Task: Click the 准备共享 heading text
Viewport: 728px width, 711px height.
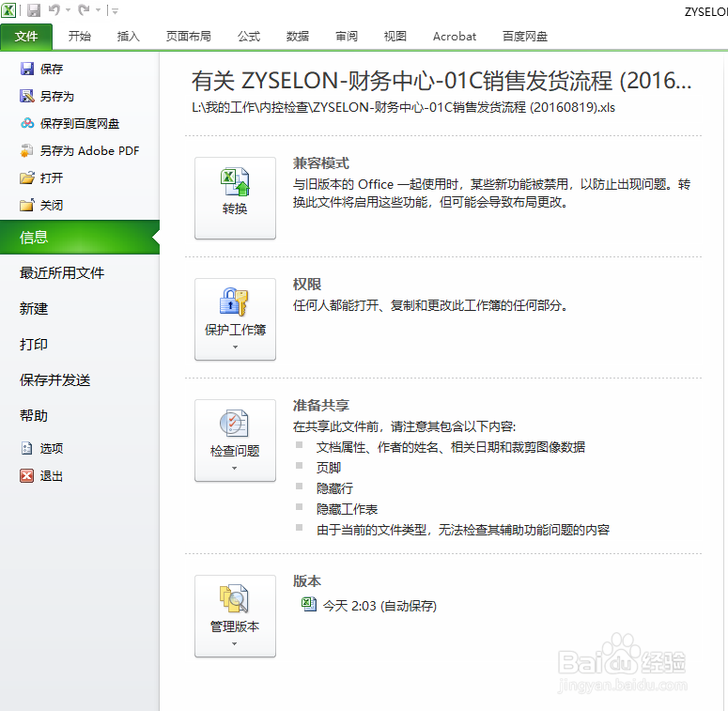Action: click(321, 406)
